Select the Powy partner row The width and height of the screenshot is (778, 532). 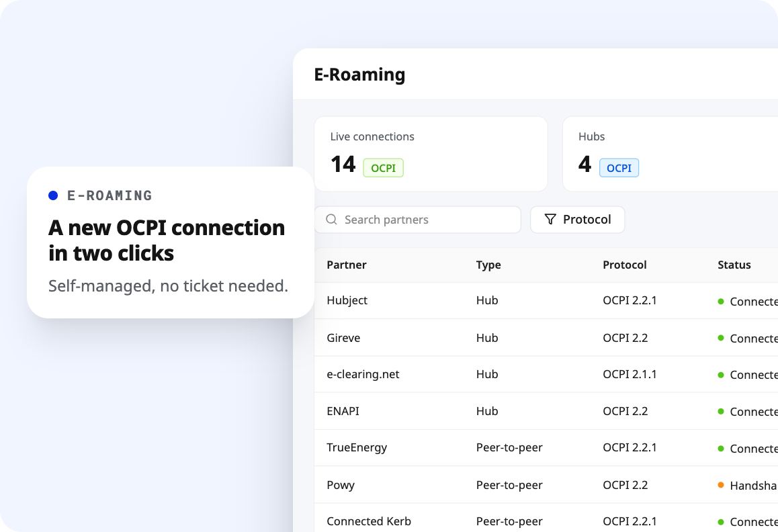click(x=546, y=485)
